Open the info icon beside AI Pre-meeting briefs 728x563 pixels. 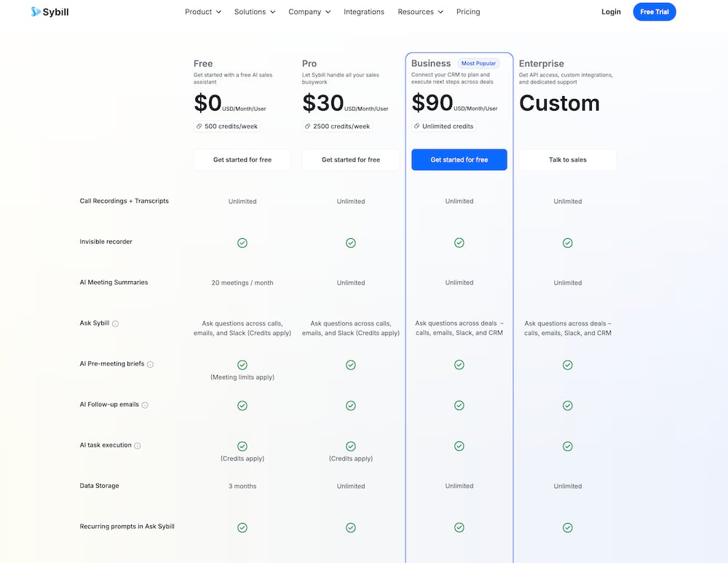coord(150,364)
